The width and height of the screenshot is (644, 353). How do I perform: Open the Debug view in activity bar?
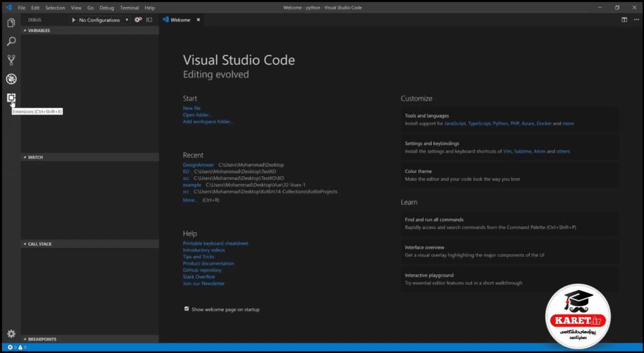point(11,79)
